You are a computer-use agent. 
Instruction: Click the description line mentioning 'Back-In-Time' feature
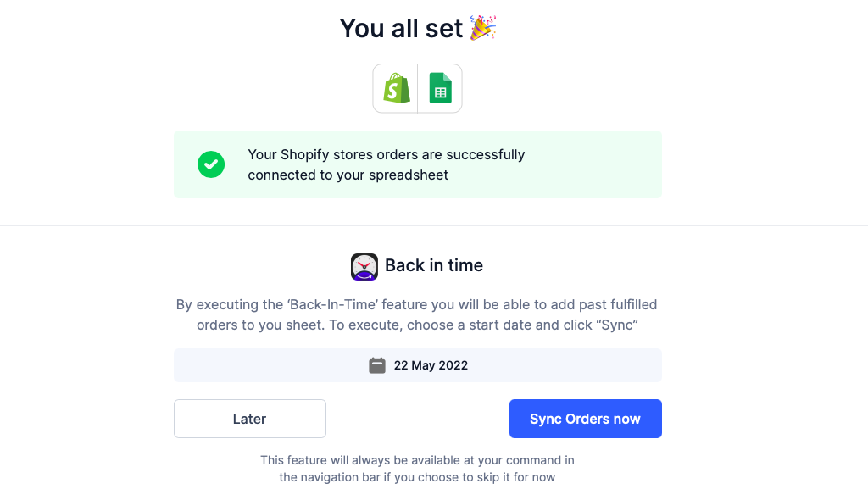coord(417,304)
